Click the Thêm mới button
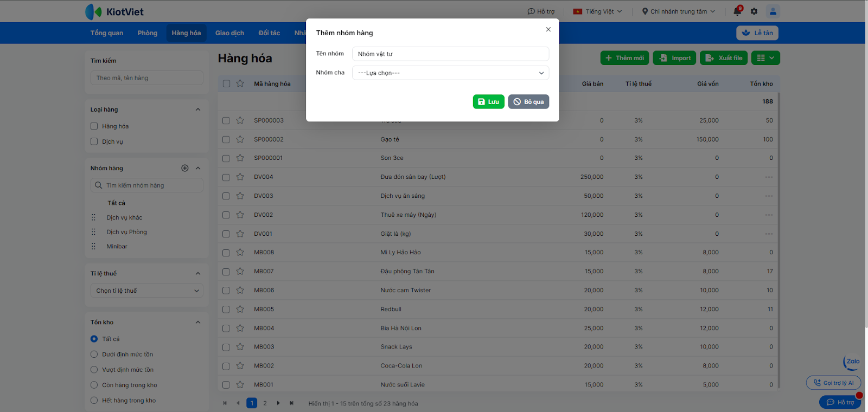868x412 pixels. coord(625,58)
